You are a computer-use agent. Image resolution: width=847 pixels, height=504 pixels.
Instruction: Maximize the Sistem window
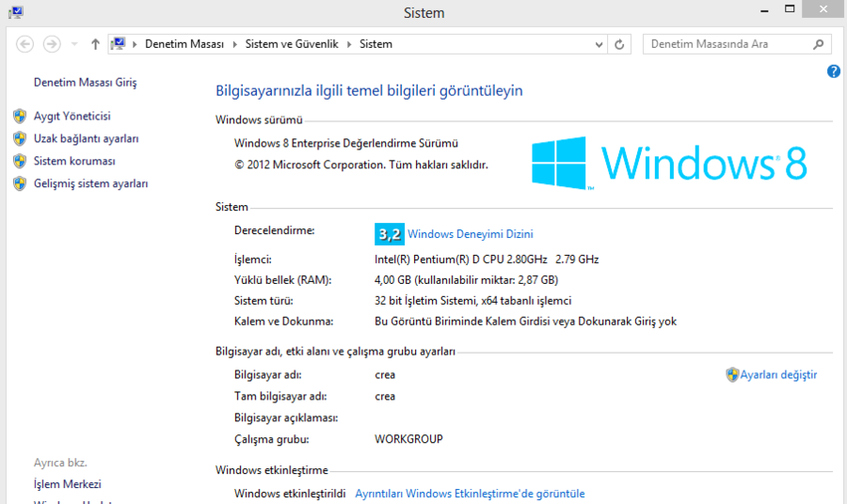[x=790, y=9]
